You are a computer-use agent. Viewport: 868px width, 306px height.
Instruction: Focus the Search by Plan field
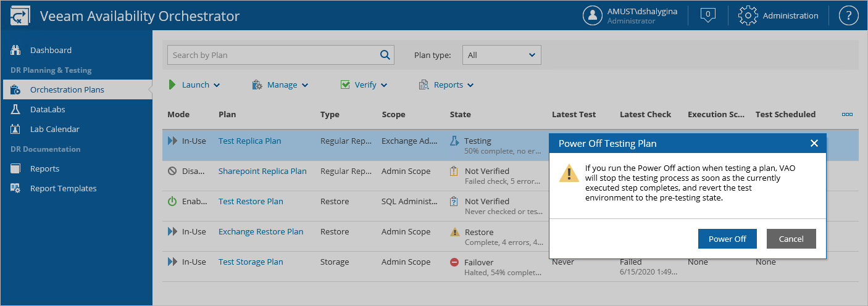tap(272, 55)
